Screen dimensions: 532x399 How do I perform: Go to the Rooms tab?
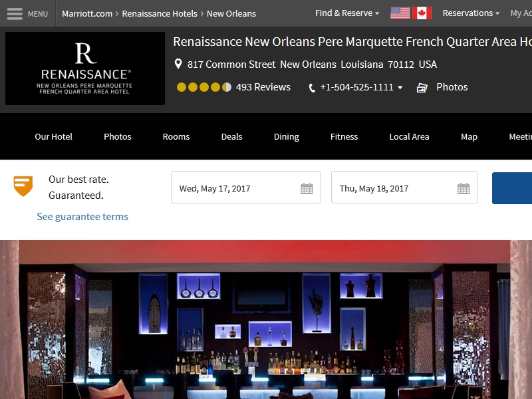pos(176,136)
